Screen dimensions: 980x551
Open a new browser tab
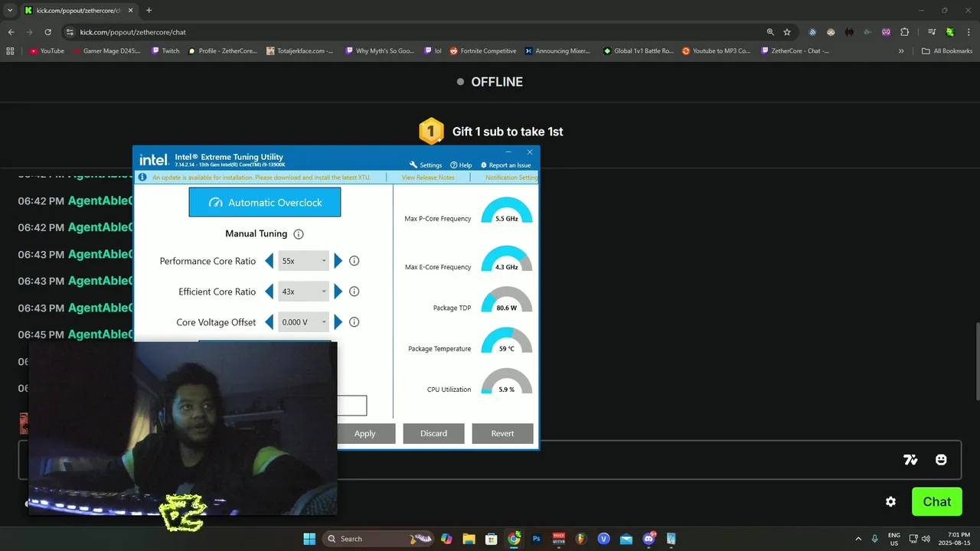pyautogui.click(x=149, y=10)
